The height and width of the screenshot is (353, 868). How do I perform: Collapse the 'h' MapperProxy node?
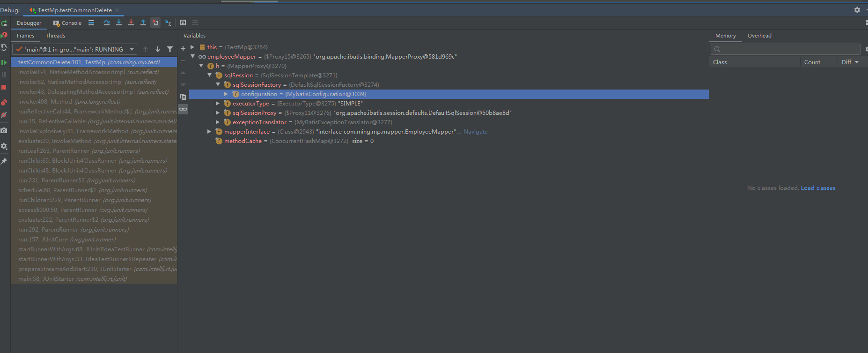point(201,66)
